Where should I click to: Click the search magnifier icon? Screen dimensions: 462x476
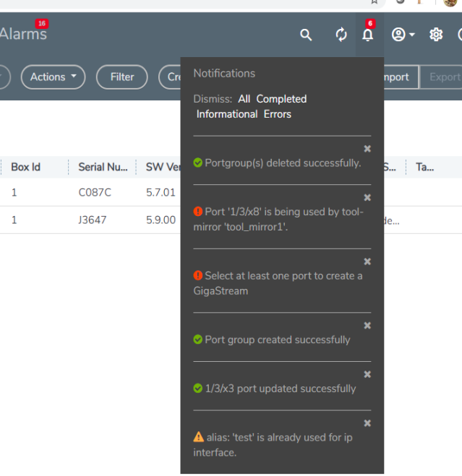pos(306,35)
